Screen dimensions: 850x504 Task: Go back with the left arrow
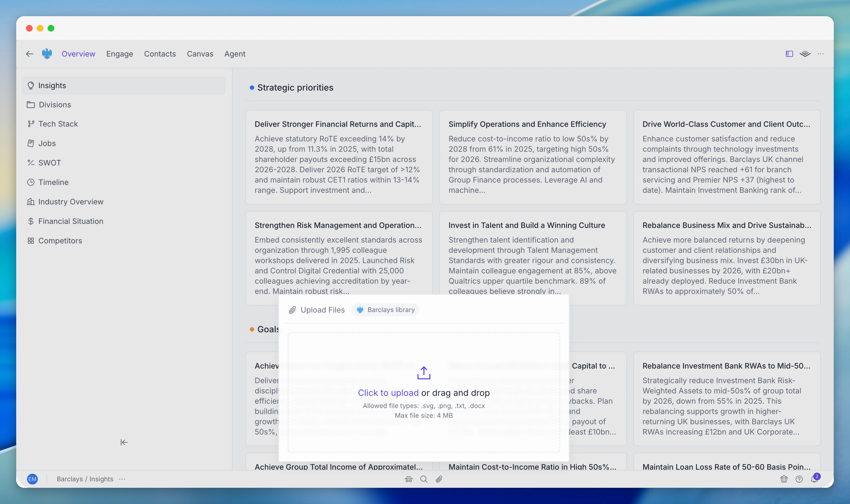click(x=29, y=54)
